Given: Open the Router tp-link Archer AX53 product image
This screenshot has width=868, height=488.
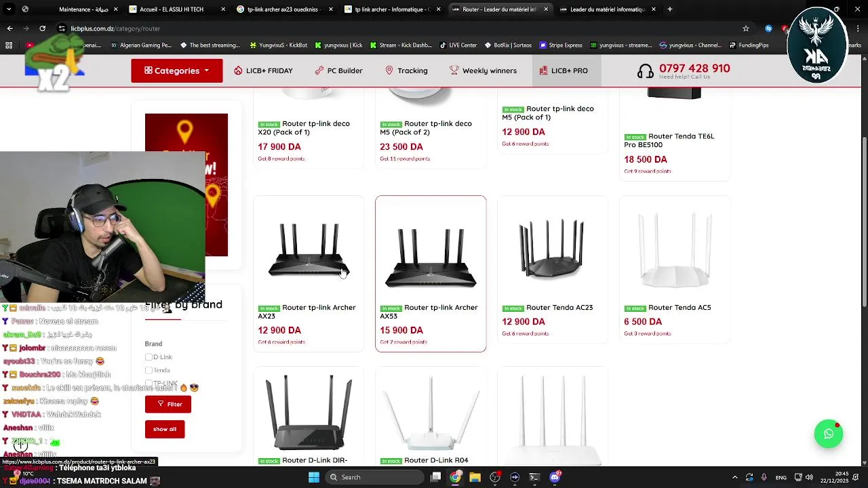Looking at the screenshot, I should click(x=431, y=250).
